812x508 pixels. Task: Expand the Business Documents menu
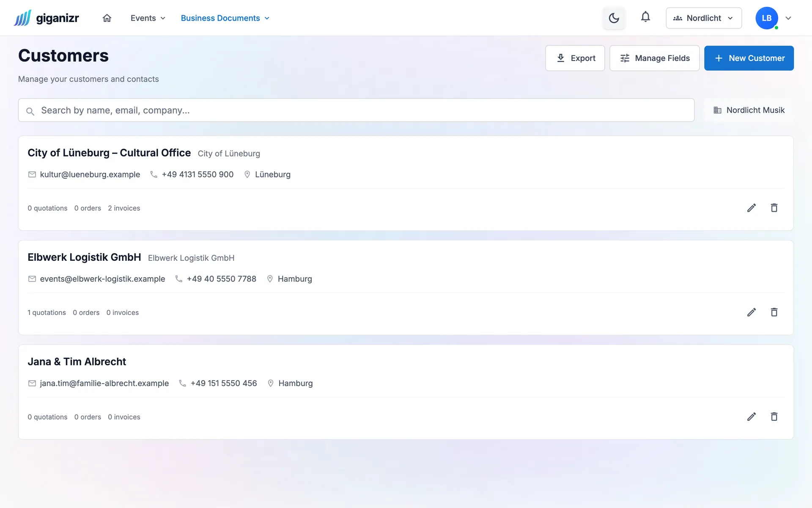coord(225,18)
